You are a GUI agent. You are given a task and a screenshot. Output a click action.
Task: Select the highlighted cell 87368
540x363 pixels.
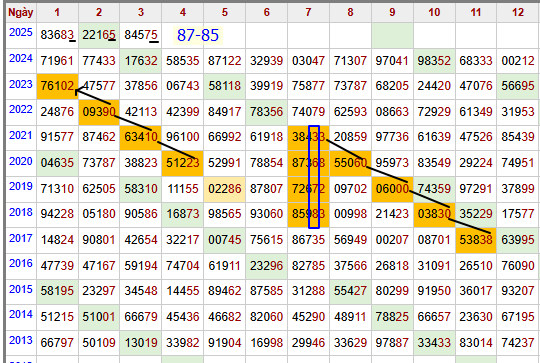click(308, 163)
